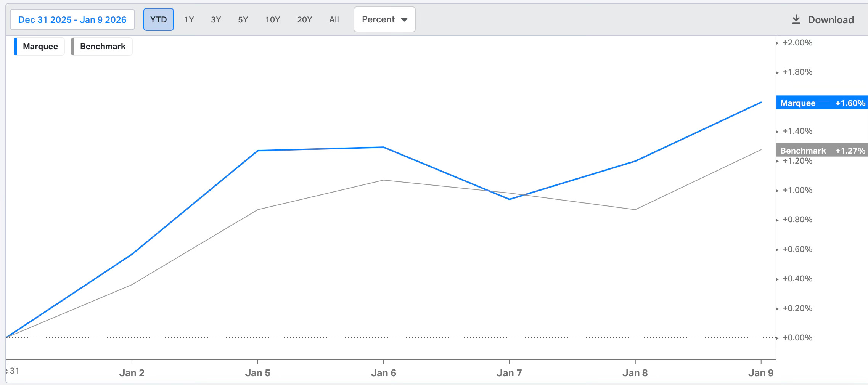Click the Jan 2 axis label

point(132,373)
